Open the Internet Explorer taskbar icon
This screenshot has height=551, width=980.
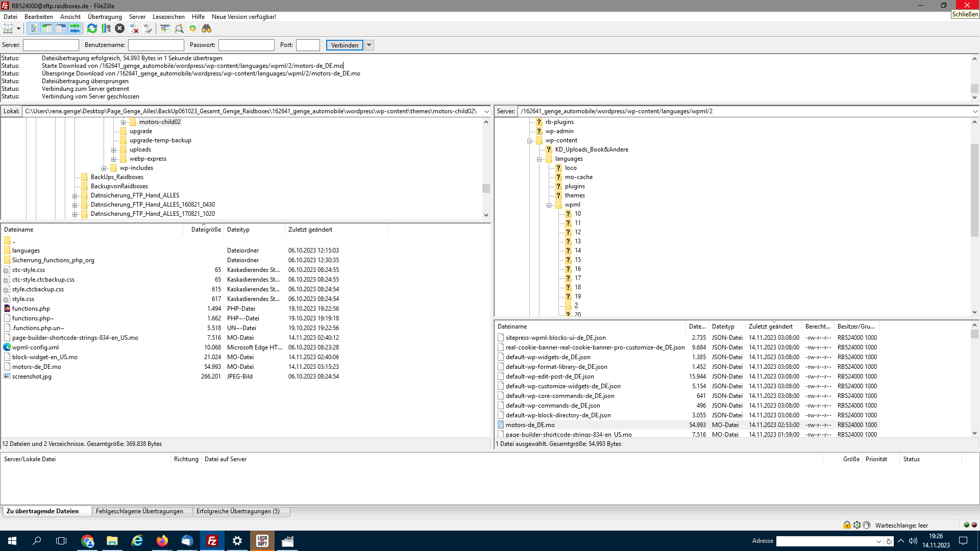[x=137, y=541]
